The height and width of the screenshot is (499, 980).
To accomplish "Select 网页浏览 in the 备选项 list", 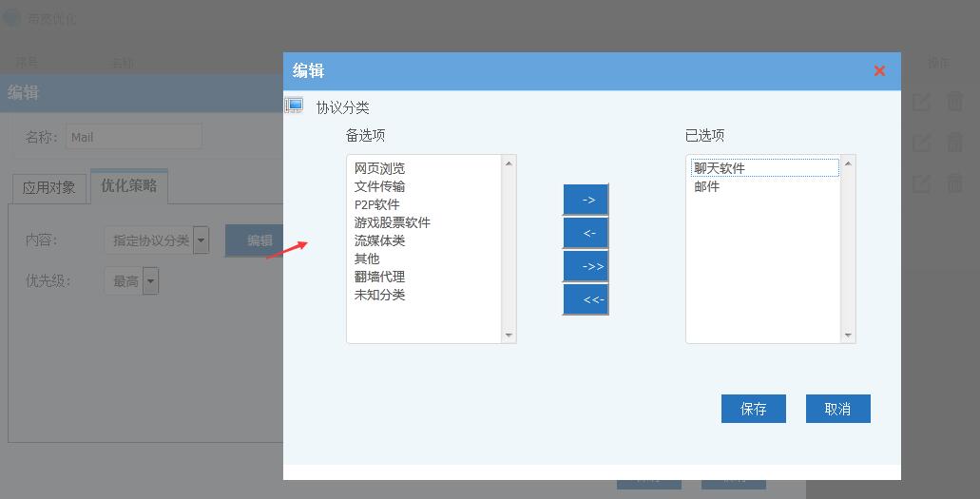I will pos(379,168).
